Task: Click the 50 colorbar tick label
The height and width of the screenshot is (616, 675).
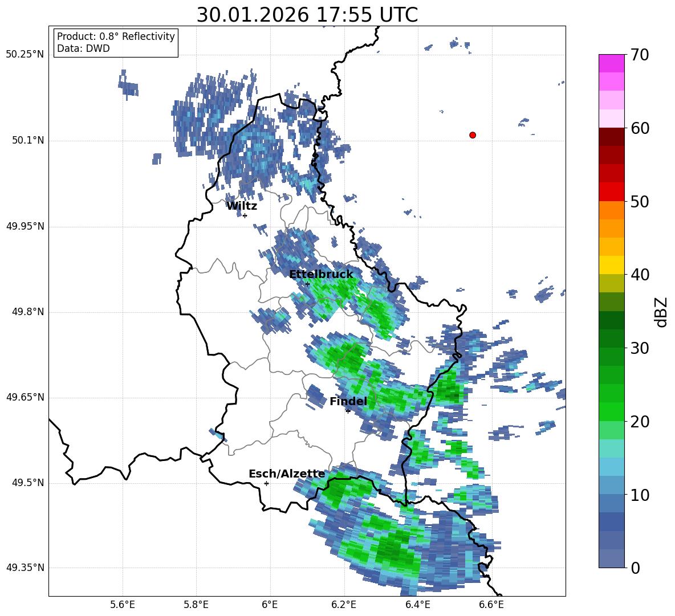Action: (x=640, y=202)
